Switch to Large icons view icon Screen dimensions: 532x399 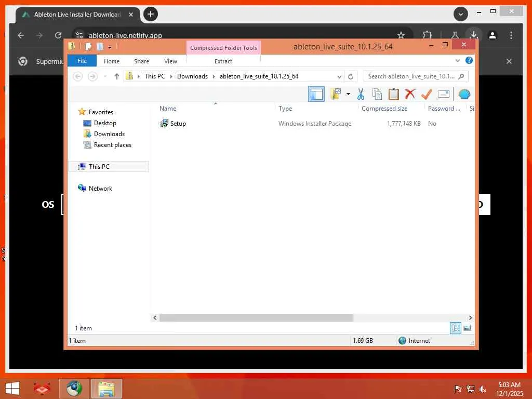point(467,328)
